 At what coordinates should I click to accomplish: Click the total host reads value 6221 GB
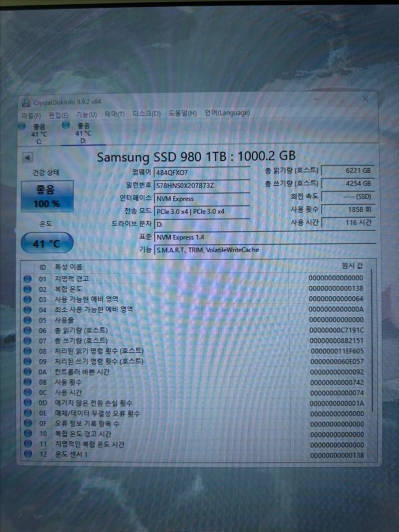click(x=348, y=170)
